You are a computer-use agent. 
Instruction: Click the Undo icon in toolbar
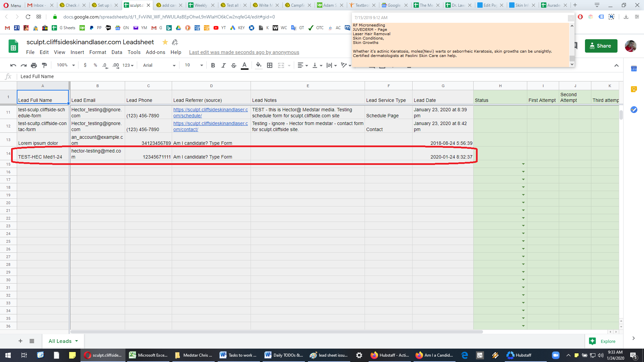(x=13, y=65)
